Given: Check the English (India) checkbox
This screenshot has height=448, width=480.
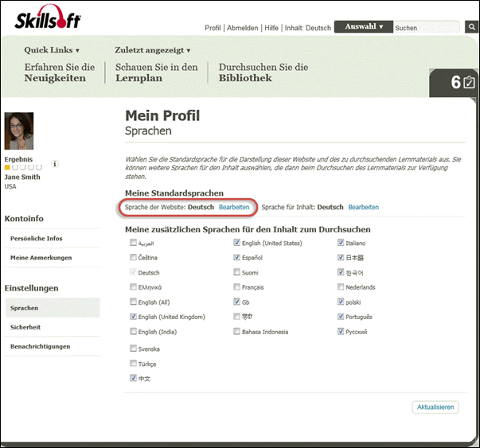Looking at the screenshot, I should tap(133, 331).
